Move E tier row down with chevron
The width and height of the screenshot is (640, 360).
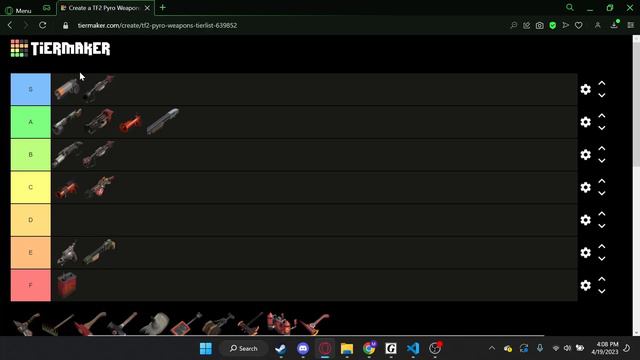pos(602,259)
